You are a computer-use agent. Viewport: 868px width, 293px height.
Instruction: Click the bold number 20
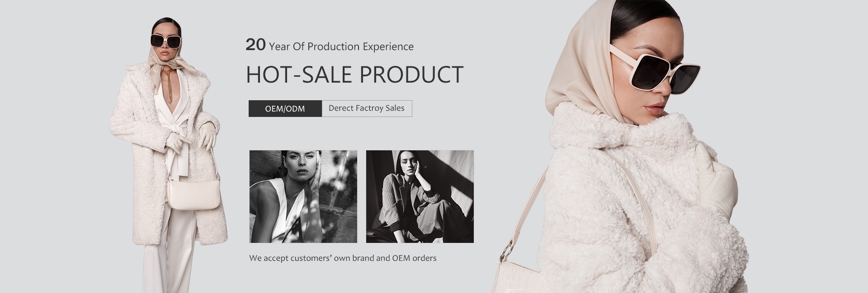(255, 45)
